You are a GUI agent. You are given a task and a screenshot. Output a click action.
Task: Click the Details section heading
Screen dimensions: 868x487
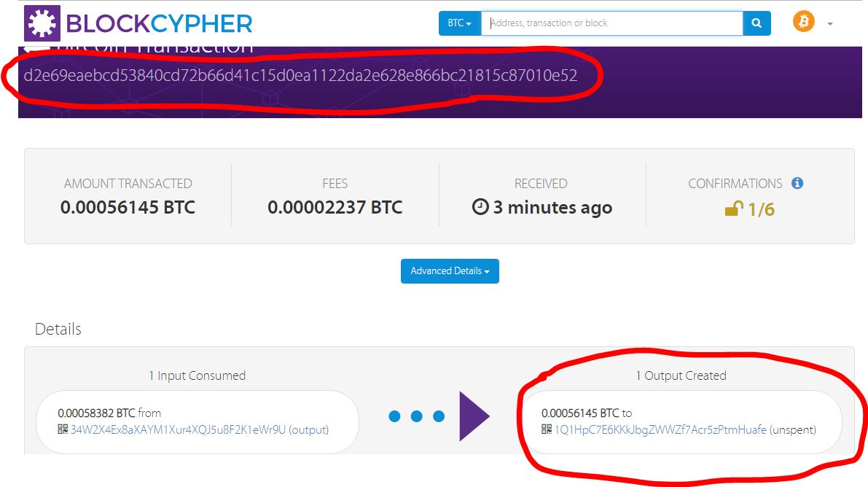[x=58, y=329]
